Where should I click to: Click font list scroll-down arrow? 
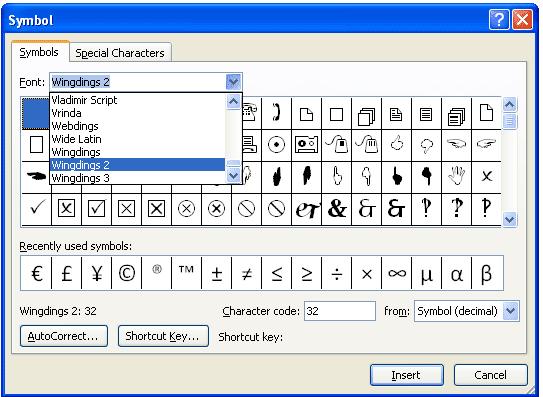(233, 175)
